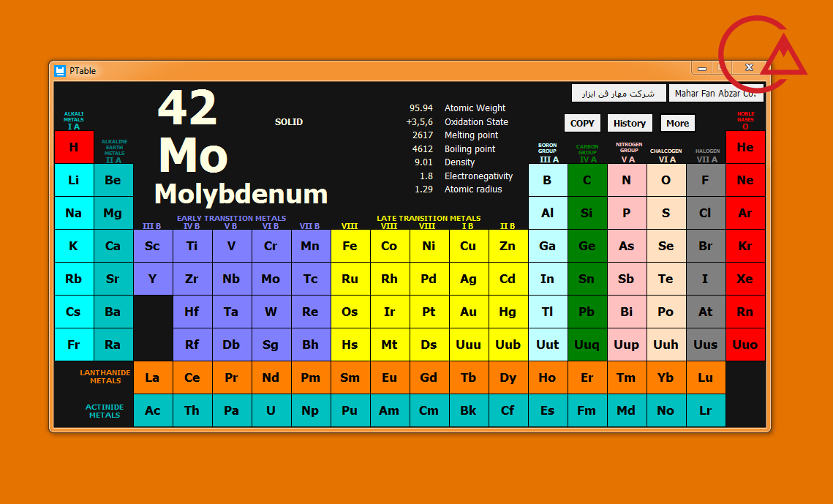Select the Oxygen (O) element tile
The width and height of the screenshot is (833, 504).
tap(666, 180)
